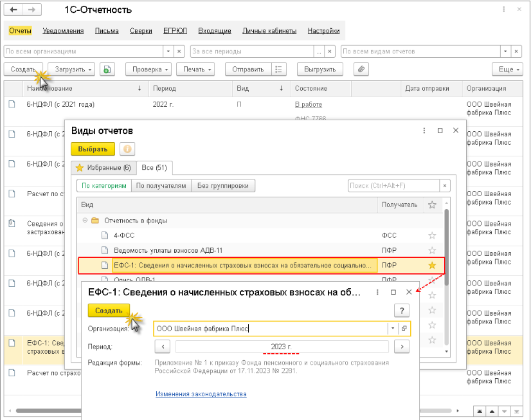The width and height of the screenshot is (531, 420).
Task: Click the Выгрузить button
Action: pos(319,69)
